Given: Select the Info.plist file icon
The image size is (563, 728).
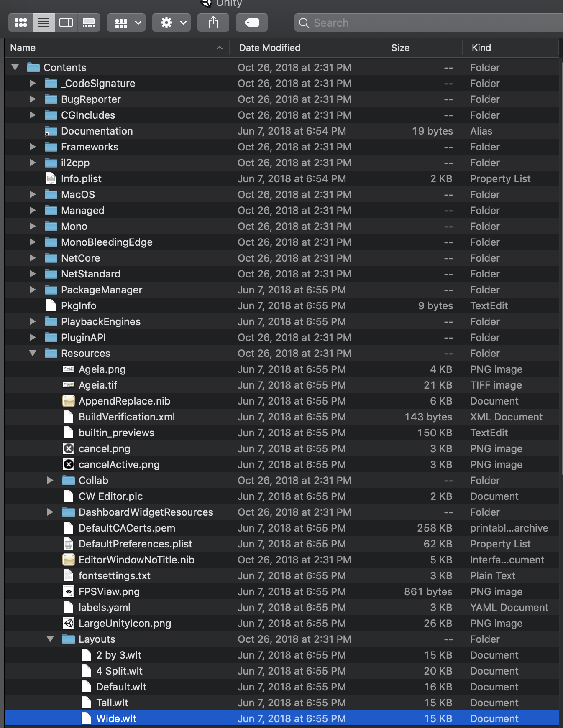Looking at the screenshot, I should (x=51, y=178).
